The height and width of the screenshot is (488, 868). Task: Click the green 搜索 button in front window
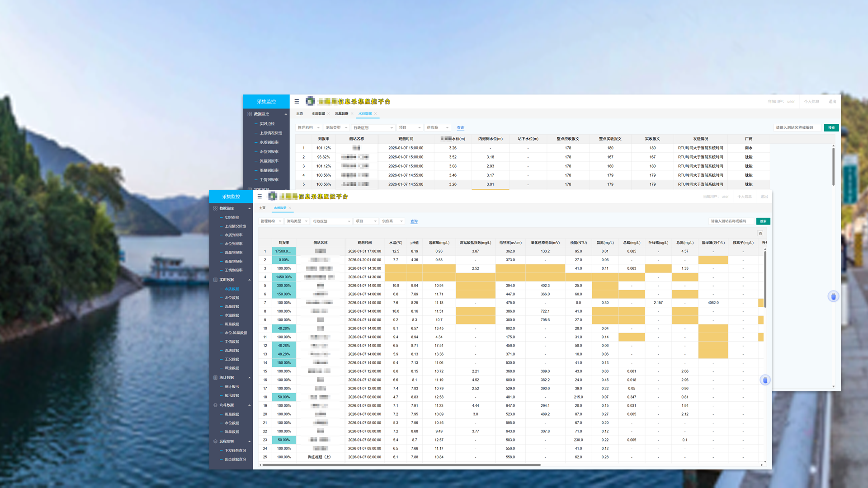763,221
